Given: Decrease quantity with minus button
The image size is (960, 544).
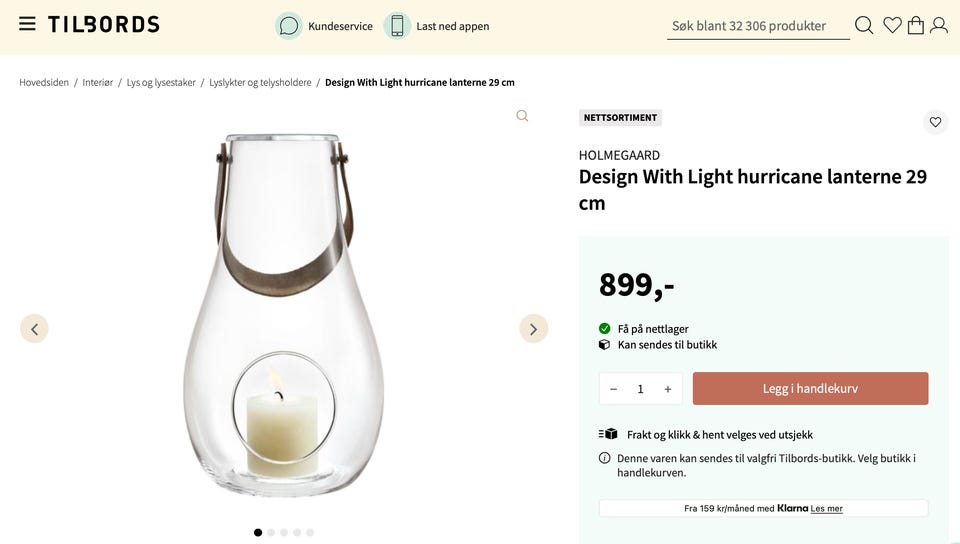Looking at the screenshot, I should pos(614,389).
